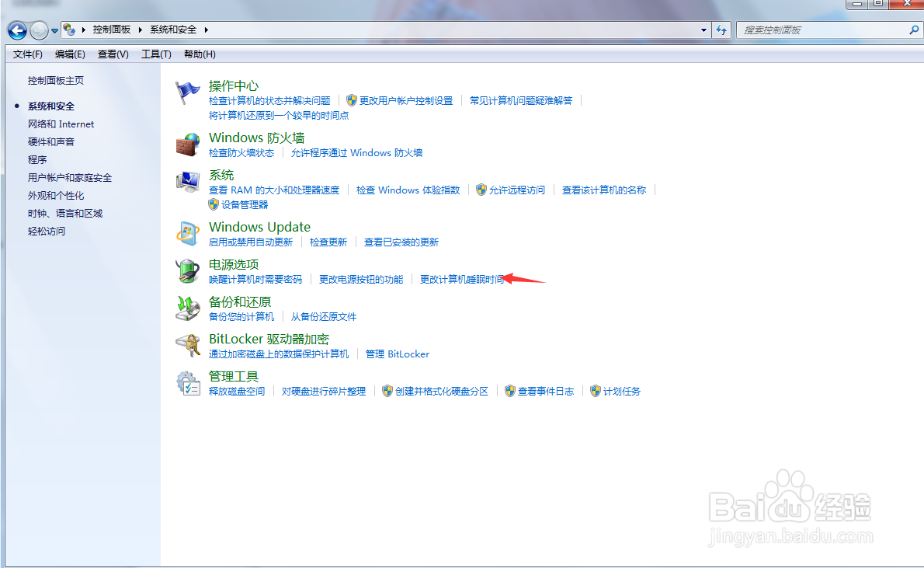The height and width of the screenshot is (568, 924).
Task: Expand the arrow before 控制面板 breadcrumb
Action: (x=83, y=30)
